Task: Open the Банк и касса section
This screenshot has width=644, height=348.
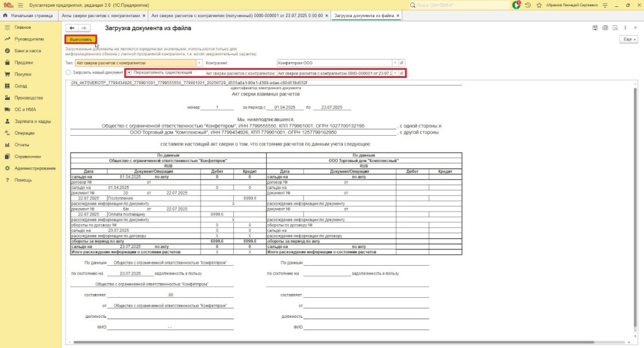Action: pyautogui.click(x=28, y=50)
